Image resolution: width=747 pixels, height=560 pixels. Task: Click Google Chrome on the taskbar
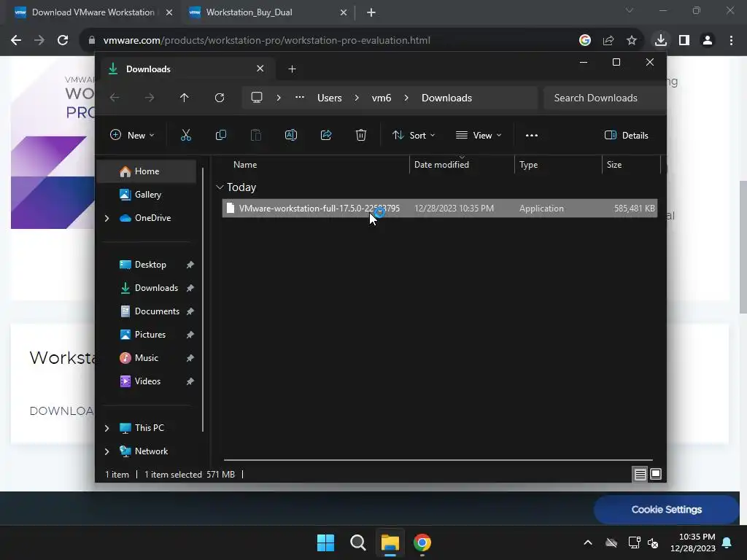422,542
